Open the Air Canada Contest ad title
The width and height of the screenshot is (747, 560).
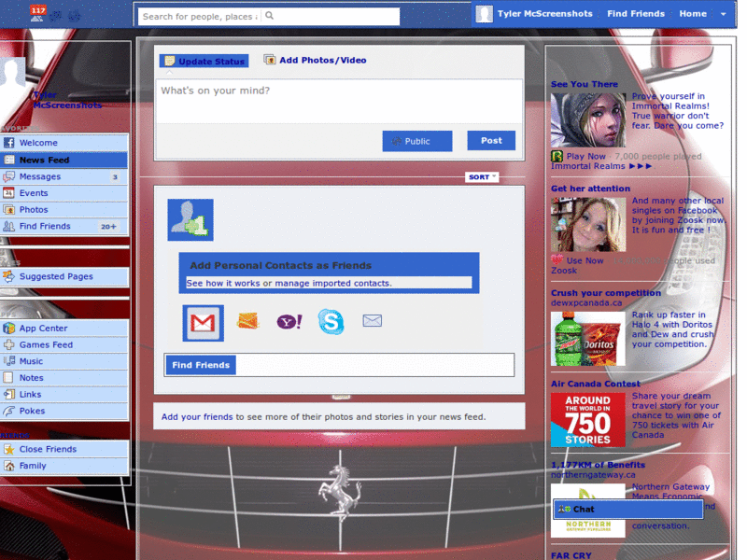[x=595, y=384]
